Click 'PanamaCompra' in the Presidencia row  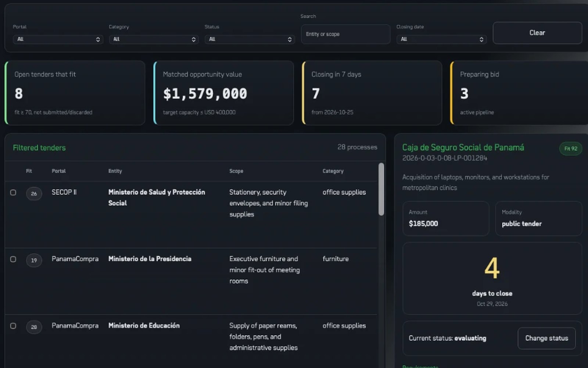point(75,259)
